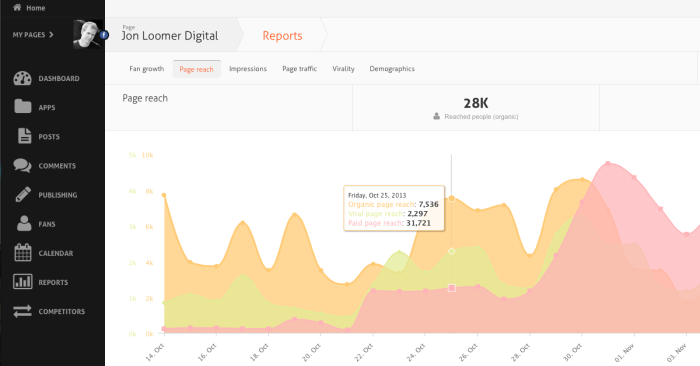This screenshot has height=366, width=700.
Task: Click the 'Reached people (organic)' caption
Action: point(481,116)
